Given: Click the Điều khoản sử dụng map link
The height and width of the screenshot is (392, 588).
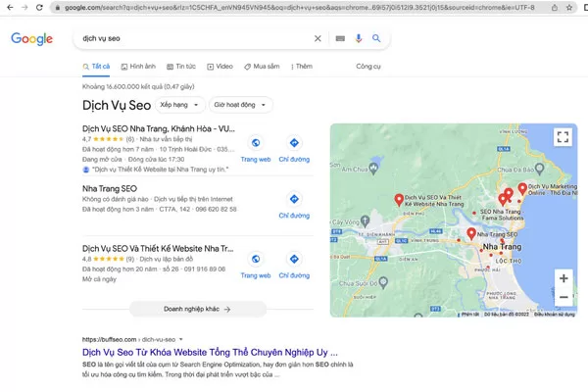Looking at the screenshot, I should pyautogui.click(x=555, y=315).
